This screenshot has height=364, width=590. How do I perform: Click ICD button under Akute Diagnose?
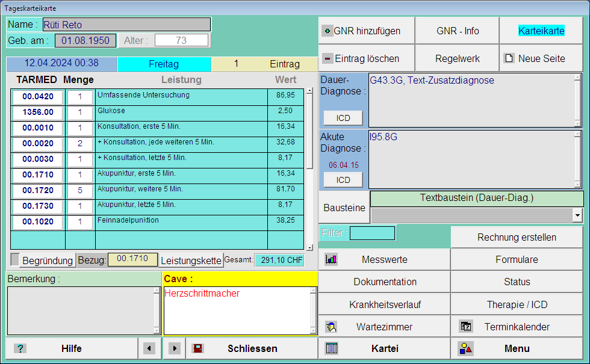pos(343,180)
